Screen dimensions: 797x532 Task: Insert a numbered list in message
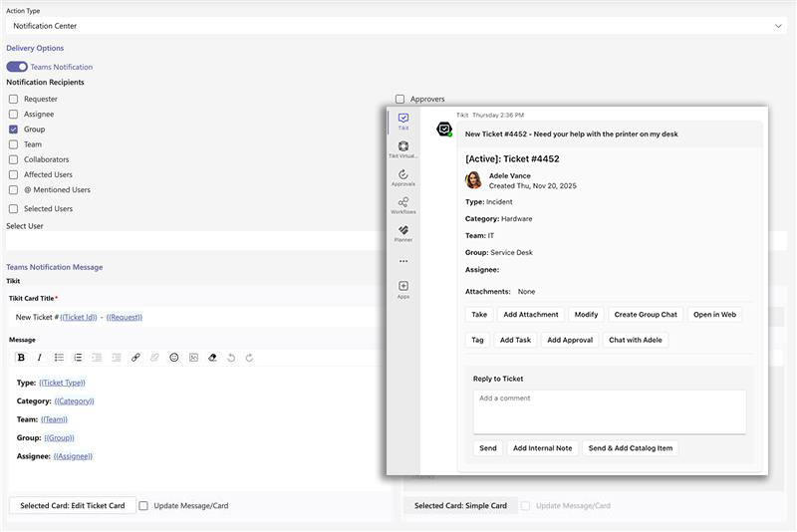pyautogui.click(x=78, y=358)
